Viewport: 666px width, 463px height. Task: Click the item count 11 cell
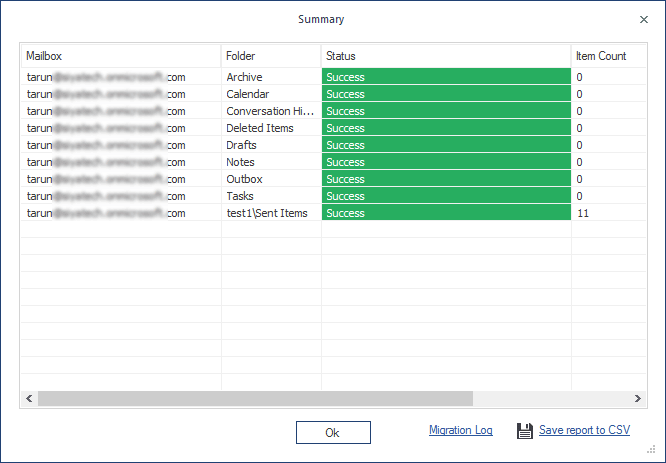(609, 213)
